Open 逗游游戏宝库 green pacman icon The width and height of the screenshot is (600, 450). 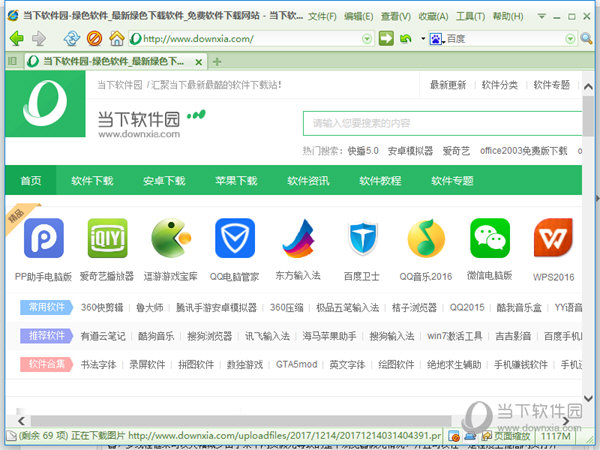point(171,238)
